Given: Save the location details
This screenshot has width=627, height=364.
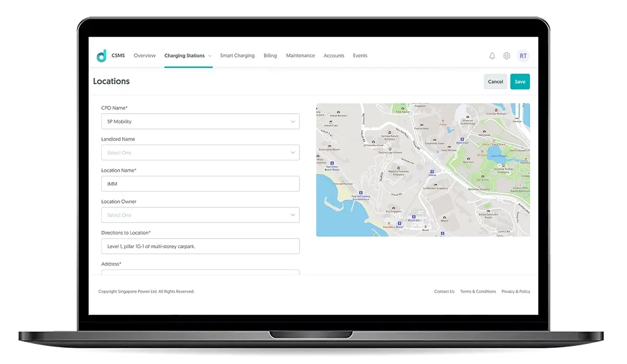Looking at the screenshot, I should (x=520, y=81).
